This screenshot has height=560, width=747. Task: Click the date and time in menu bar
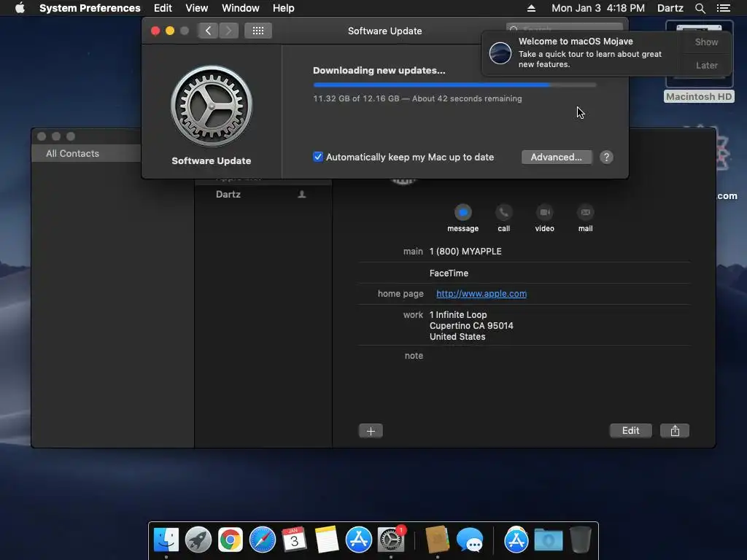pyautogui.click(x=598, y=8)
